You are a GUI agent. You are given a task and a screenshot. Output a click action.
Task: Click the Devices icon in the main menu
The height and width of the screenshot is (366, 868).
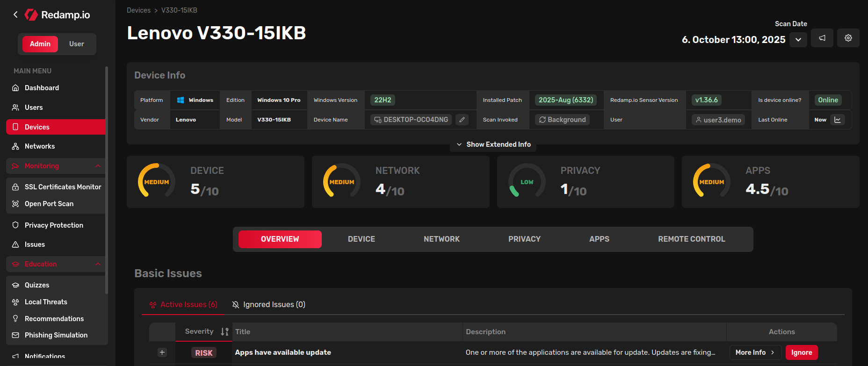click(x=15, y=127)
